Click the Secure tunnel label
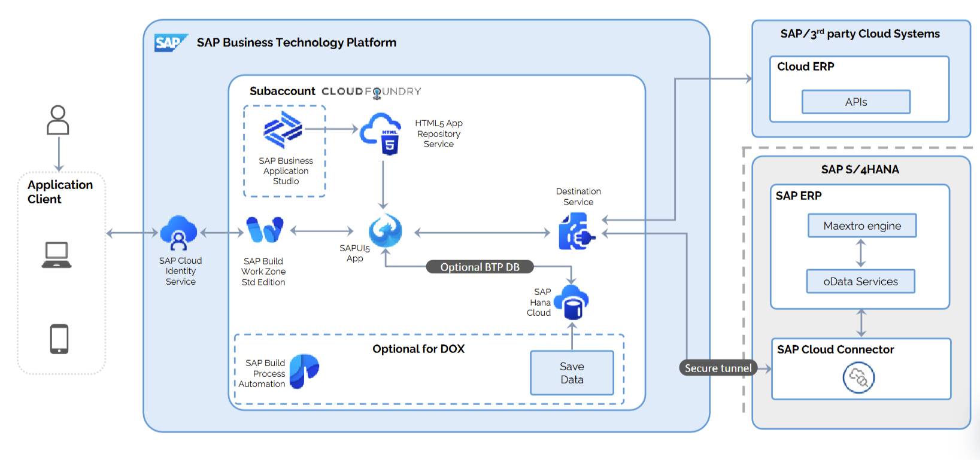This screenshot has height=460, width=980. click(x=718, y=368)
